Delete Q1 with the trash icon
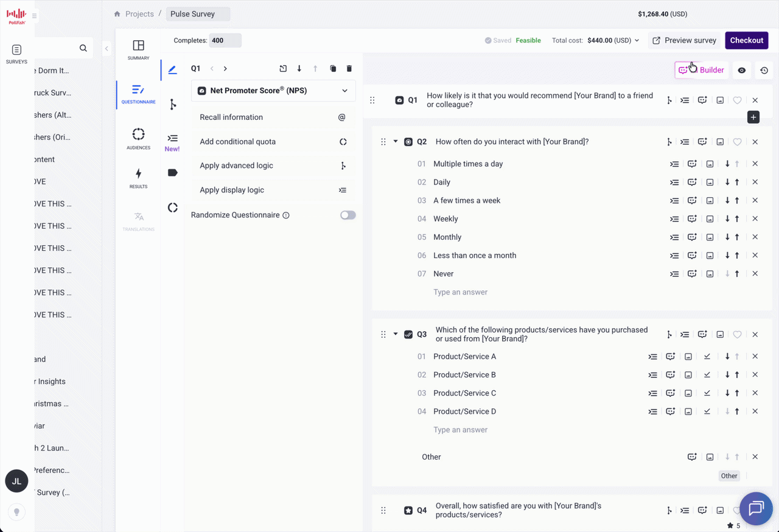Viewport: 779px width, 532px height. [349, 69]
